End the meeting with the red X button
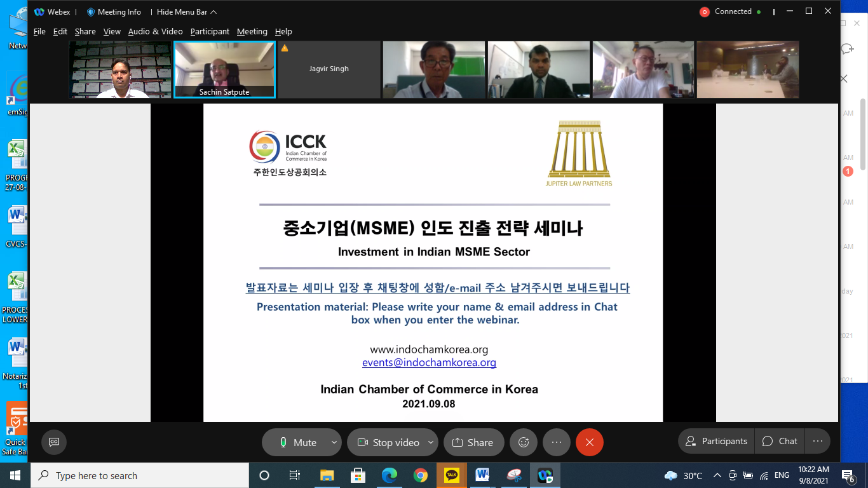 pos(590,442)
